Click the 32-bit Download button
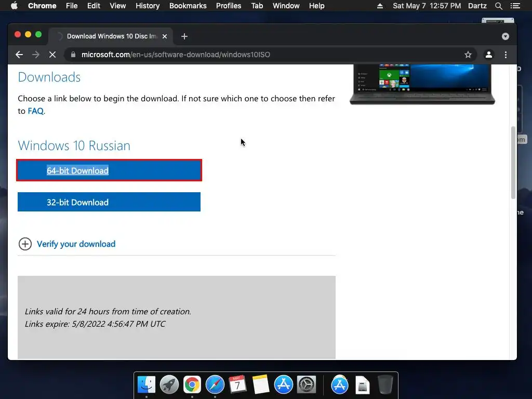The height and width of the screenshot is (399, 532). (x=109, y=202)
